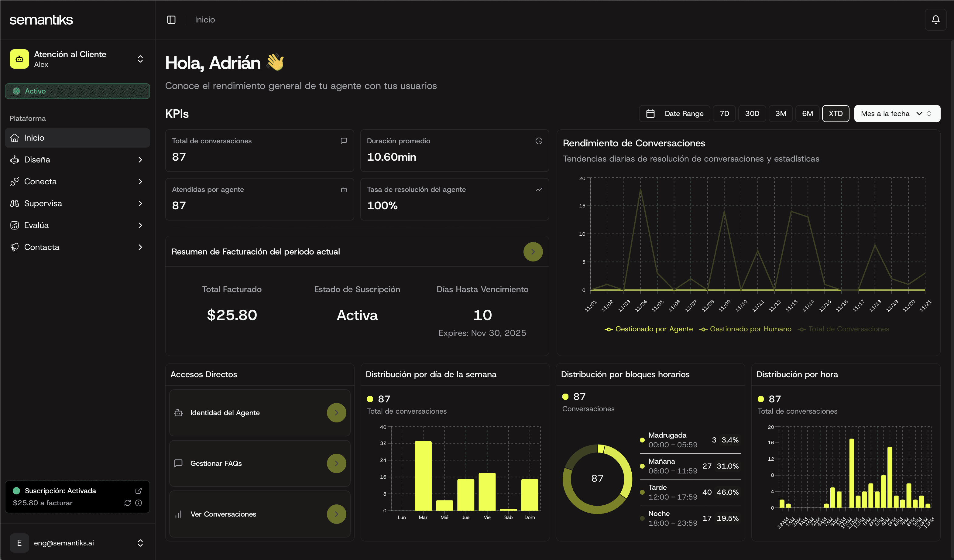Toggle the sidebar panel icon
The height and width of the screenshot is (560, 954).
coord(171,20)
